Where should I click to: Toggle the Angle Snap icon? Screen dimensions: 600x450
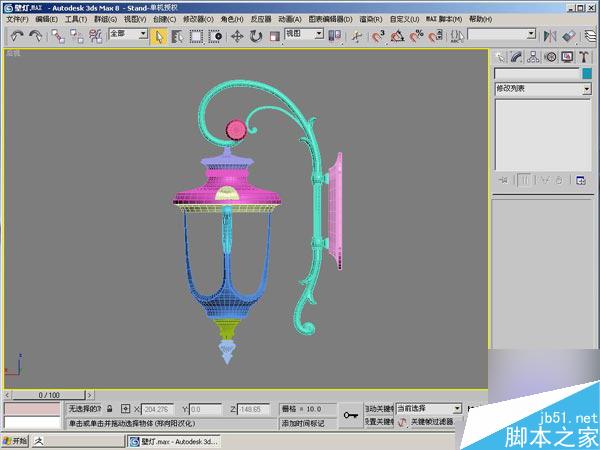(x=397, y=36)
